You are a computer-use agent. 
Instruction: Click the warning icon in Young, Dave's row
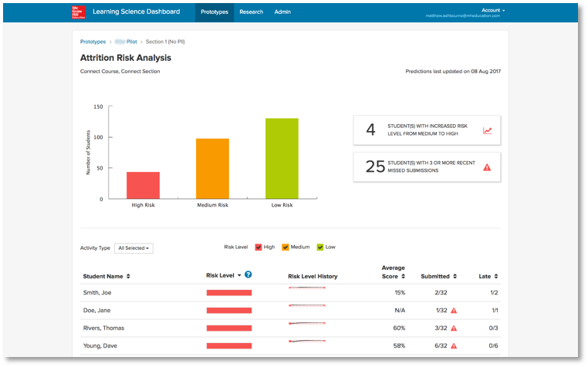point(454,346)
